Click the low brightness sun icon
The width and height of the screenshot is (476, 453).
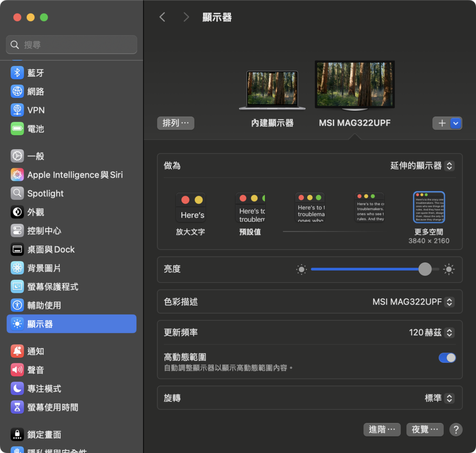coord(301,269)
